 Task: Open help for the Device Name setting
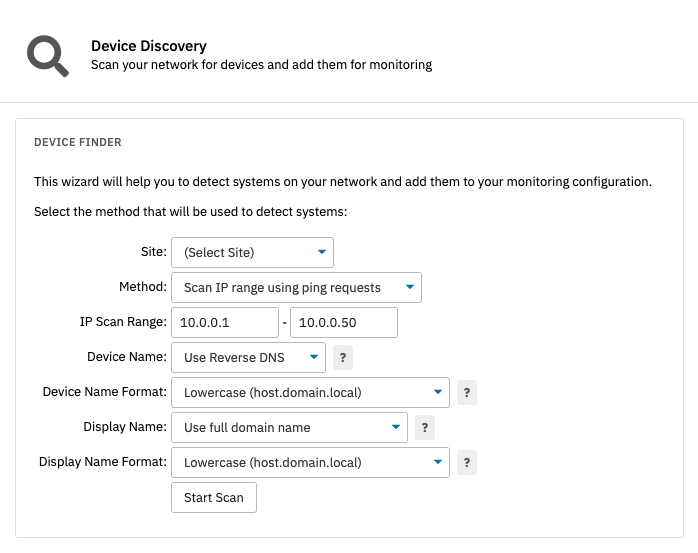tap(342, 357)
